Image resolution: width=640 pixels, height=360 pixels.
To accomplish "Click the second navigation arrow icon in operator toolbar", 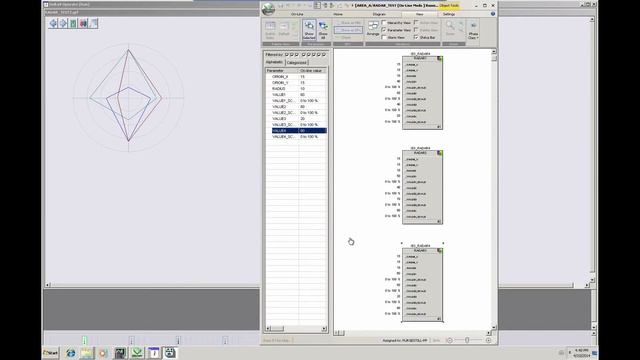I will coord(63,23).
